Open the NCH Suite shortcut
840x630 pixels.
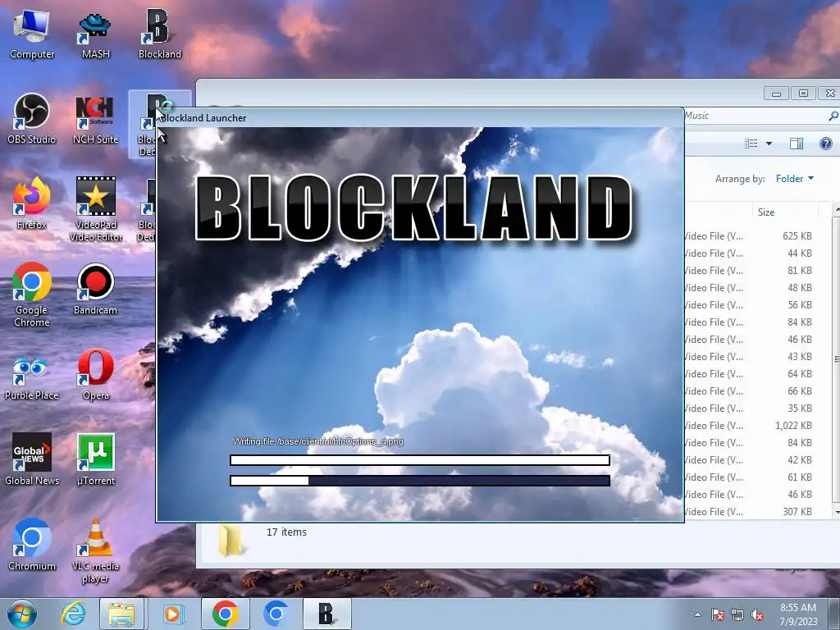coord(95,119)
